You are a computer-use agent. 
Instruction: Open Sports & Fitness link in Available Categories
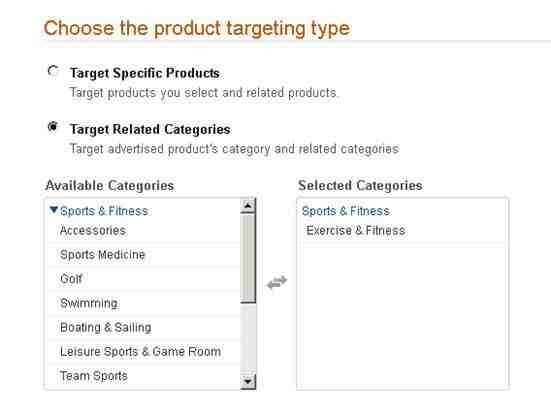(x=104, y=211)
